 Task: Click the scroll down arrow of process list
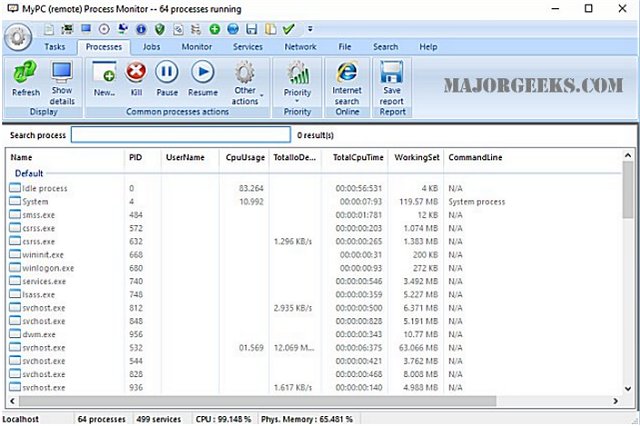point(628,389)
